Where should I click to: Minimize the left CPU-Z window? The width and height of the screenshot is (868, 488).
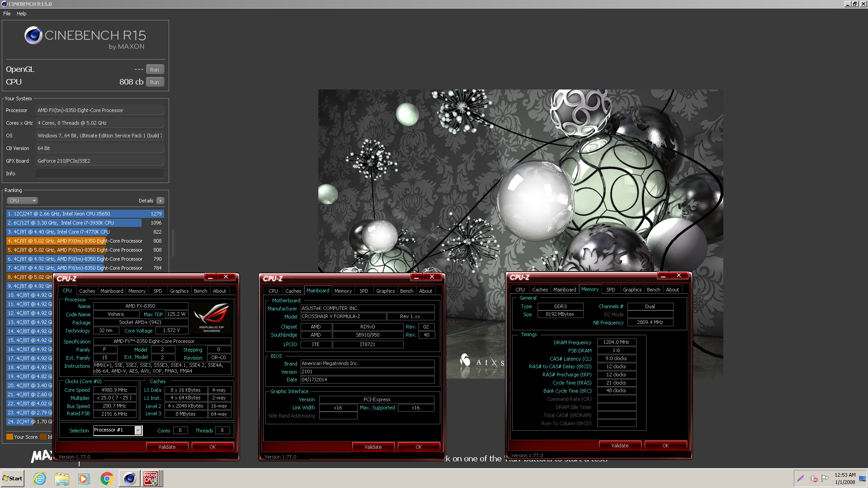(210, 277)
